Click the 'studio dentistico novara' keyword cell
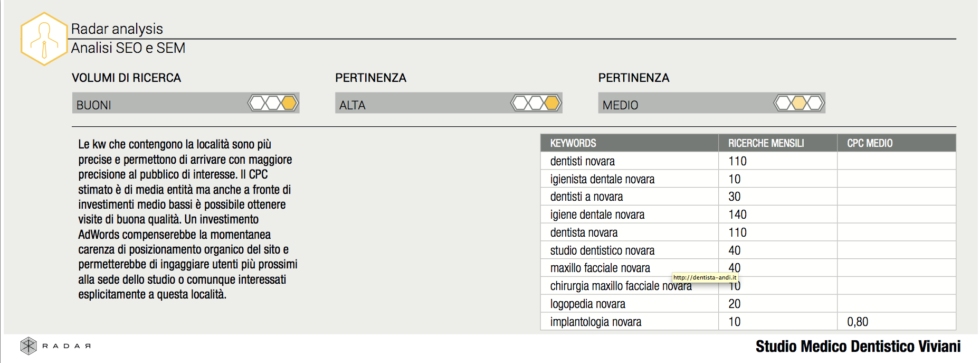 pos(602,250)
